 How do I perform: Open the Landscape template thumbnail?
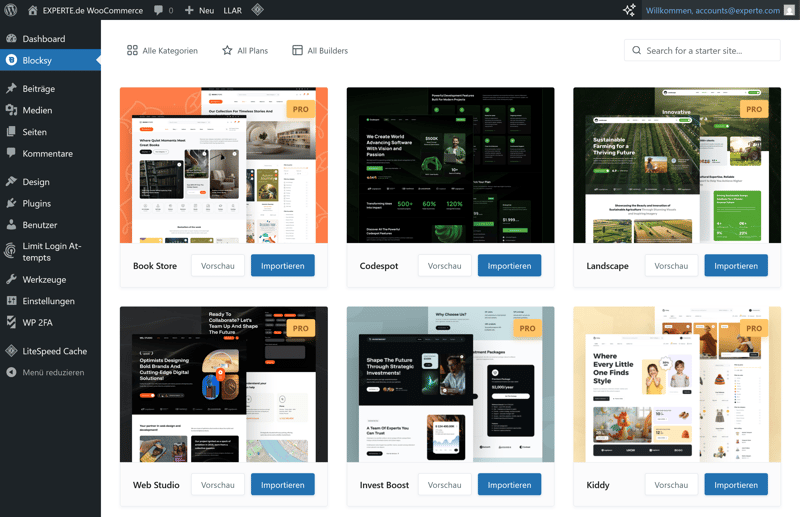(676, 165)
